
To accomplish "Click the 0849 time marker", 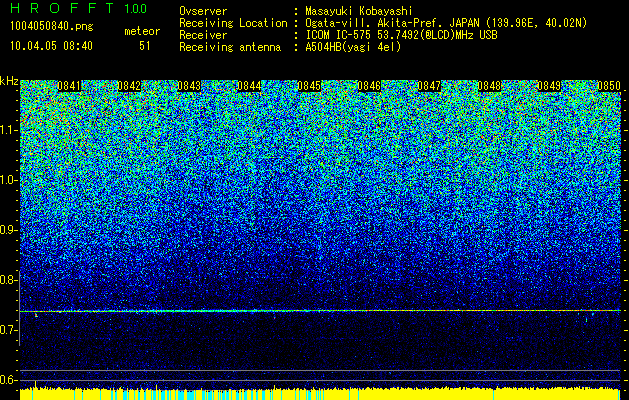I will 549,86.
